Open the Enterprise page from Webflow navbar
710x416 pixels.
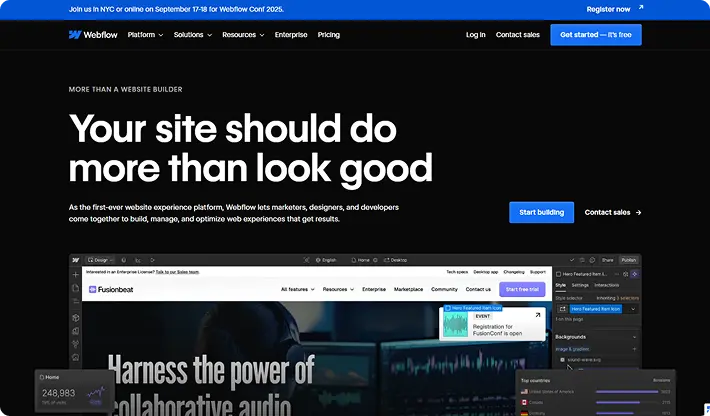pos(291,35)
